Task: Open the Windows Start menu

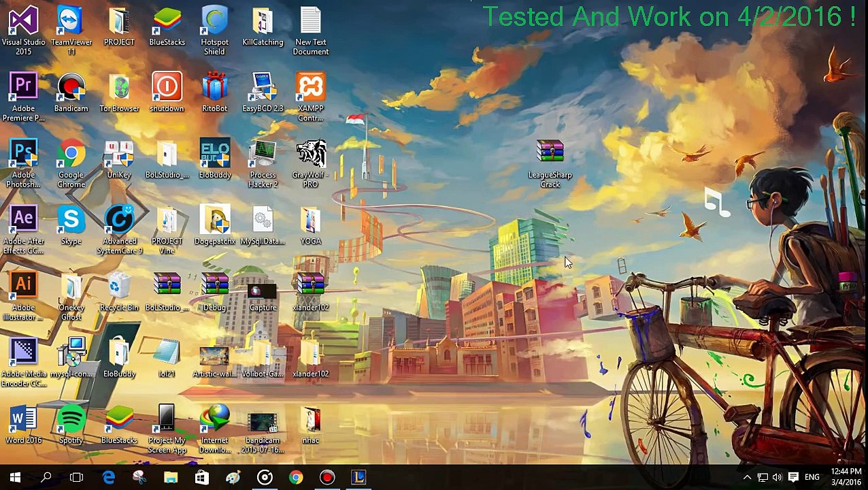Action: pyautogui.click(x=15, y=478)
